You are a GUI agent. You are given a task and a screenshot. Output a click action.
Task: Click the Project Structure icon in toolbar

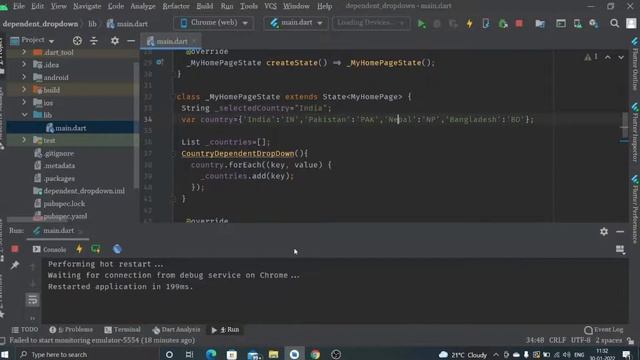pos(540,24)
